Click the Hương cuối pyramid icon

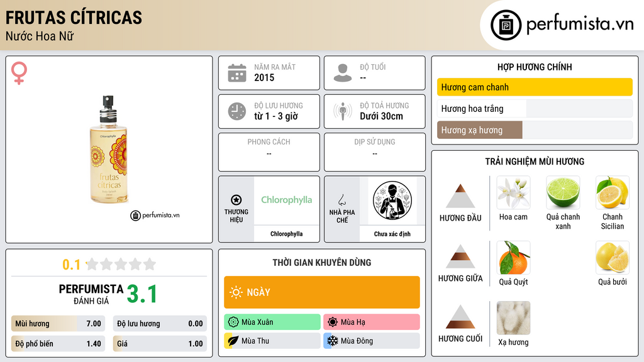pos(460,317)
